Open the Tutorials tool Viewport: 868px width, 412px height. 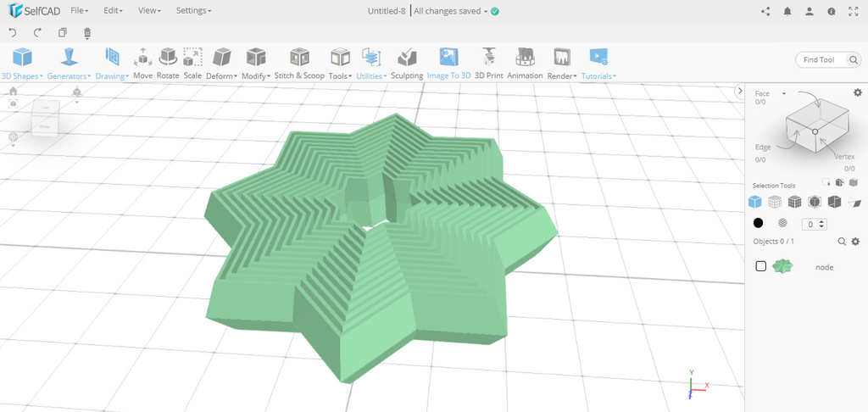click(598, 64)
